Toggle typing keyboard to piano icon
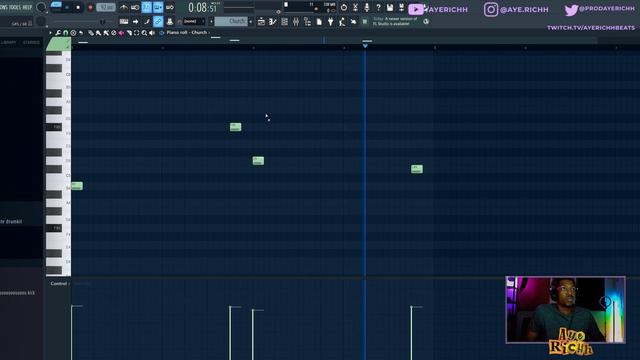640x360 pixels. 124,22
